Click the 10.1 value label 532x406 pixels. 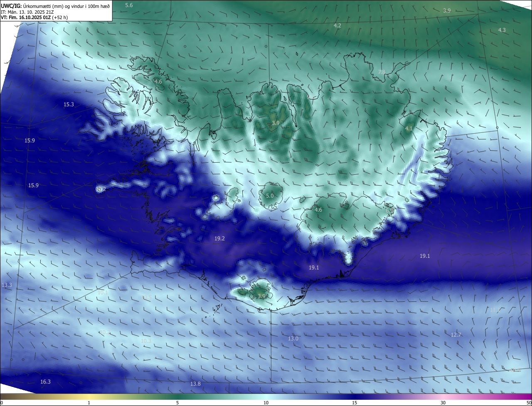[103, 293]
